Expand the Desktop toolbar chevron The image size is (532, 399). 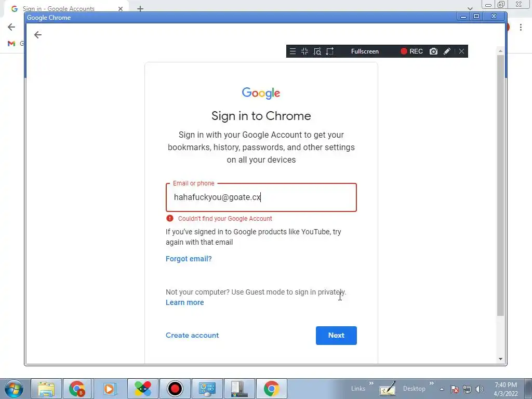click(431, 383)
